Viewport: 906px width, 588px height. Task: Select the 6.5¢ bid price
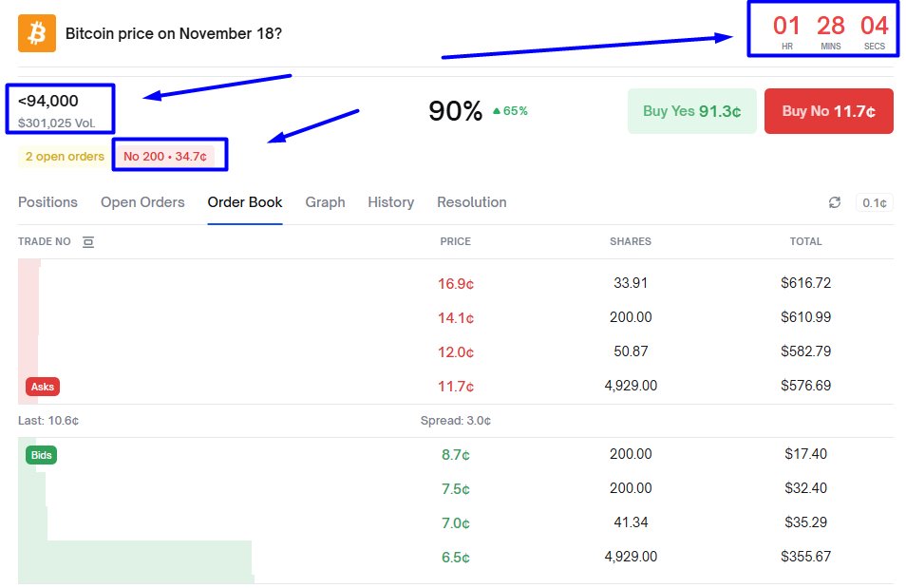click(455, 558)
